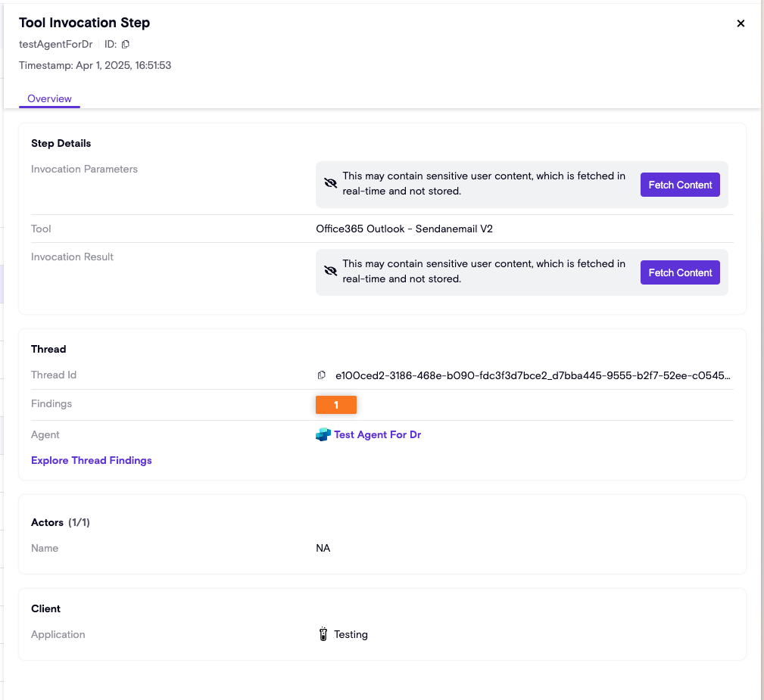Switch to the Overview tab

[x=49, y=98]
